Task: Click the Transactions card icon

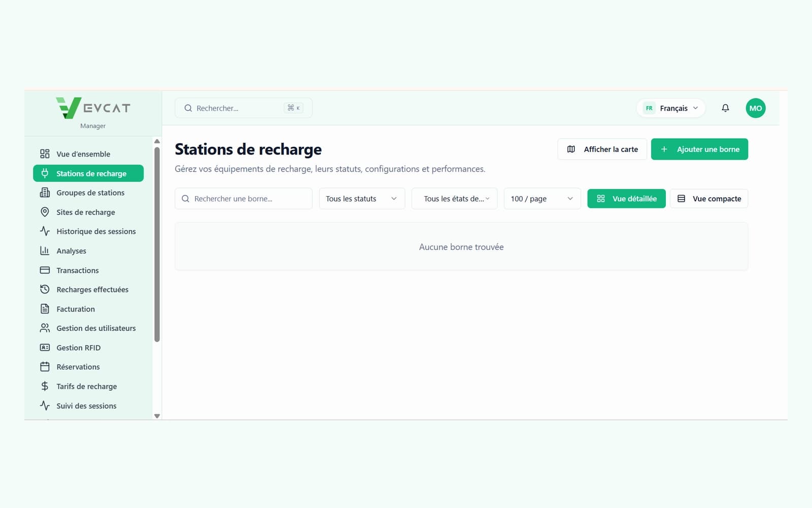Action: point(45,270)
